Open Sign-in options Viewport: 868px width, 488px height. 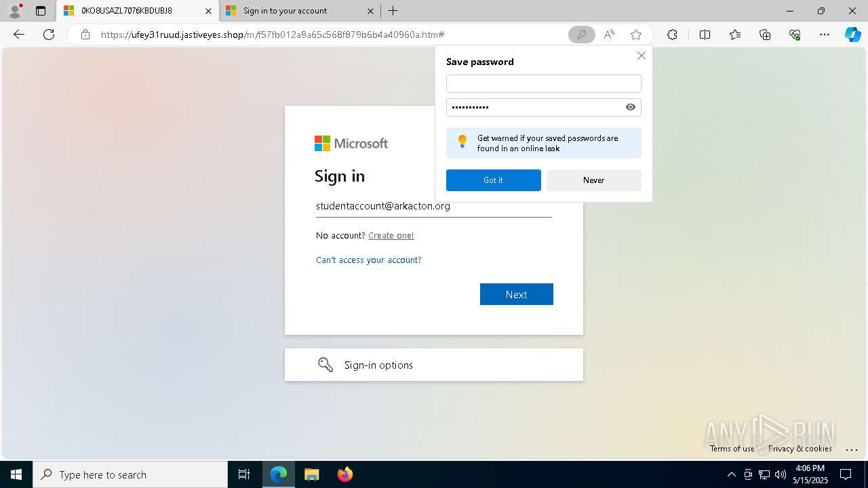(x=434, y=365)
